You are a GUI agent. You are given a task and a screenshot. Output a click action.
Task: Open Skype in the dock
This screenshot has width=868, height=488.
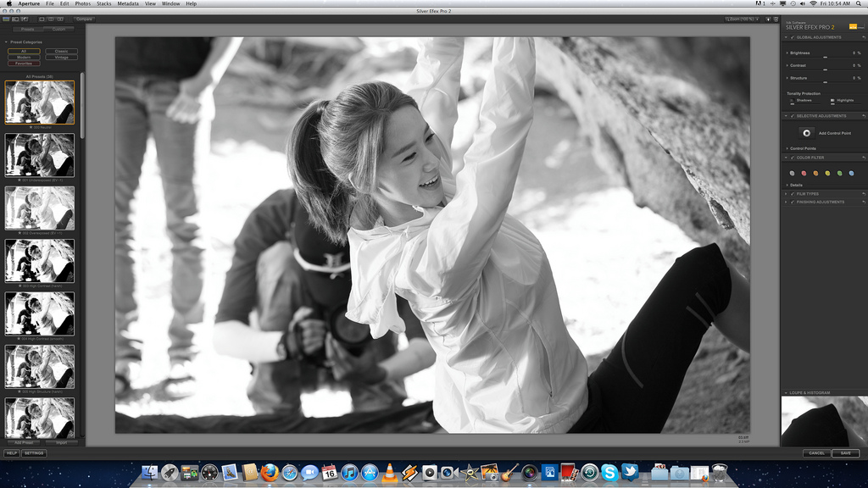(609, 473)
